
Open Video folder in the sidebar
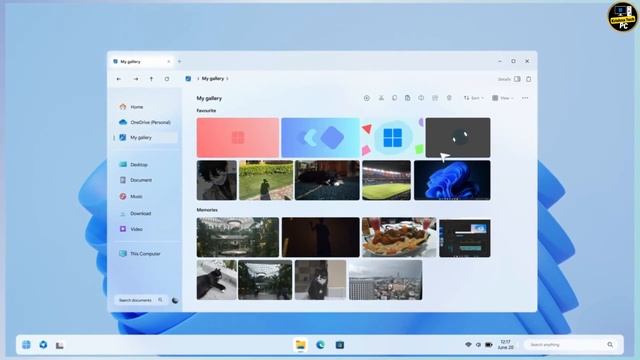click(145, 229)
